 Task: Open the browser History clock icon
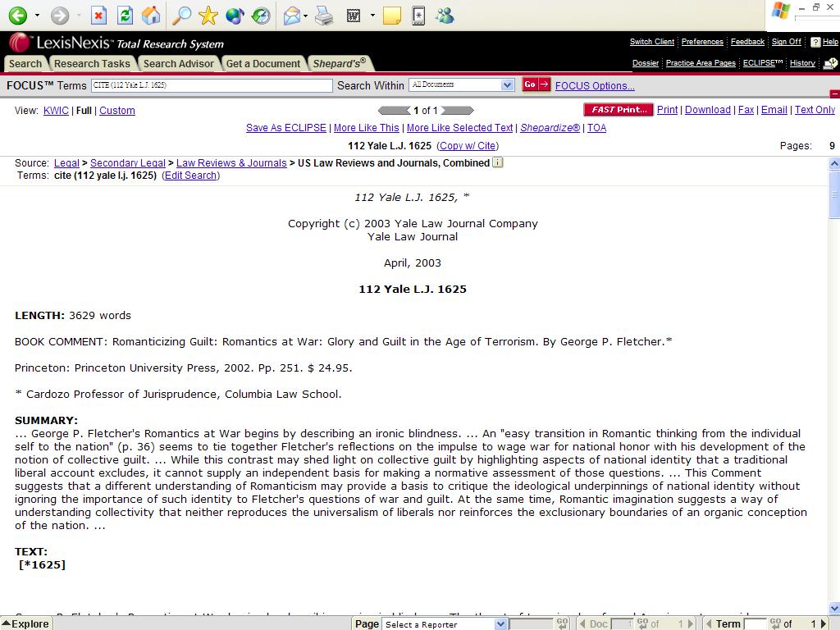click(261, 16)
